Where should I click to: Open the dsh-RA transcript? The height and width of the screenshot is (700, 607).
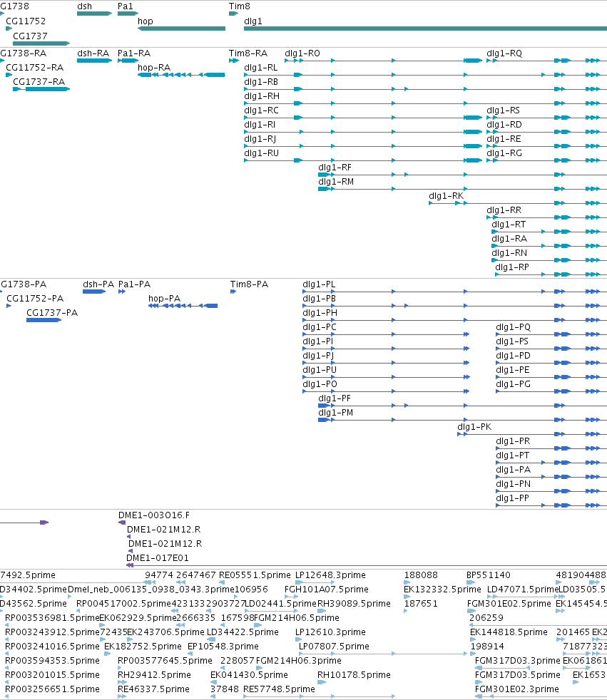click(x=94, y=61)
